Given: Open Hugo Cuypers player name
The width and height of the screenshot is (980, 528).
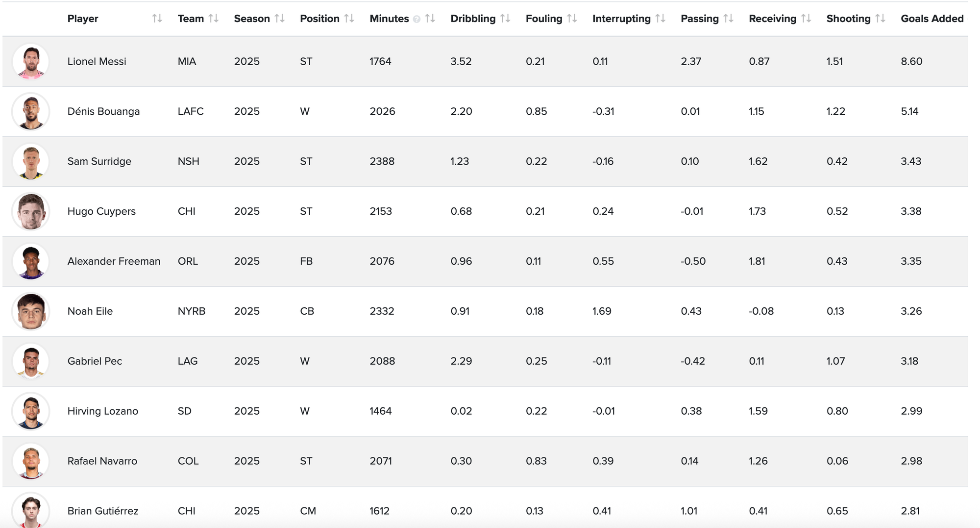Looking at the screenshot, I should coord(101,211).
